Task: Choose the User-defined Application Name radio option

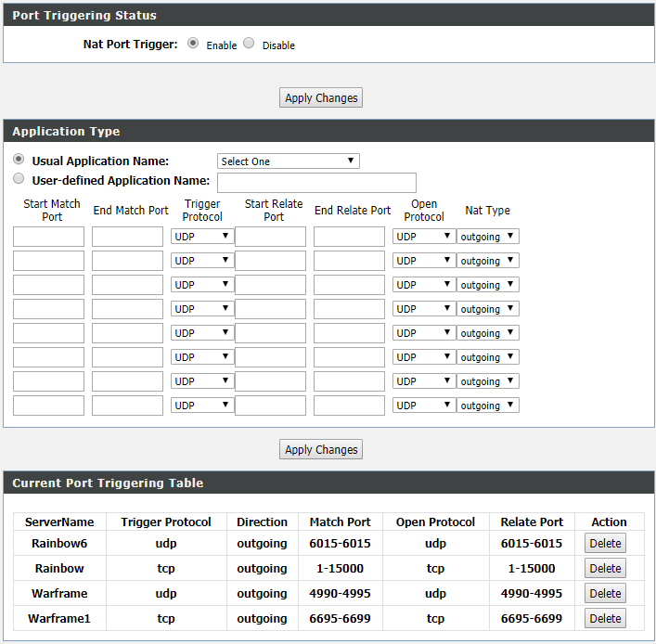Action: pos(19,179)
